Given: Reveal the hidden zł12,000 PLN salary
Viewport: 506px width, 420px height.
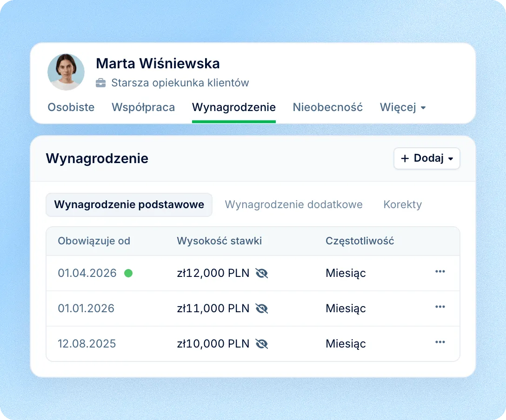Looking at the screenshot, I should click(x=262, y=273).
